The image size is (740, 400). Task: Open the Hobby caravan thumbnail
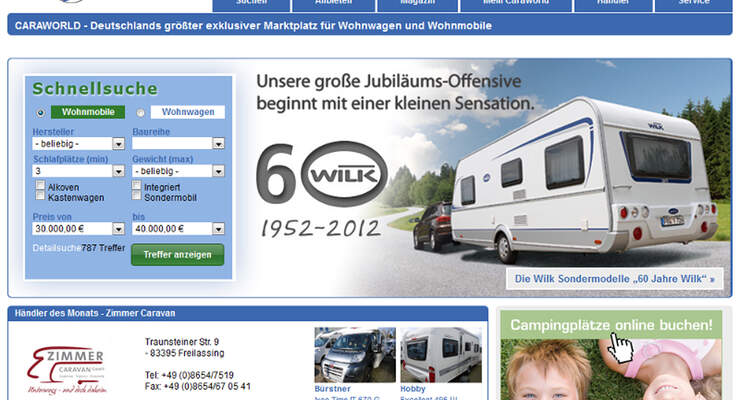(441, 355)
